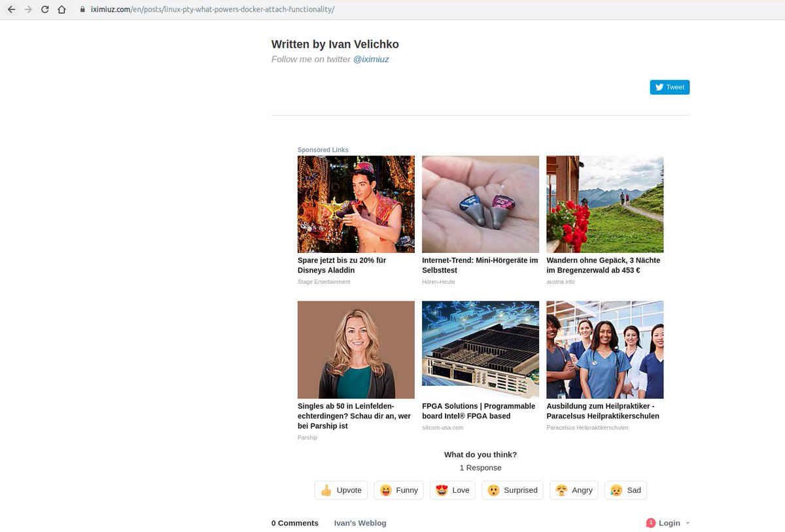This screenshot has height=532, width=785.
Task: Go to the browser home icon
Action: [x=61, y=10]
